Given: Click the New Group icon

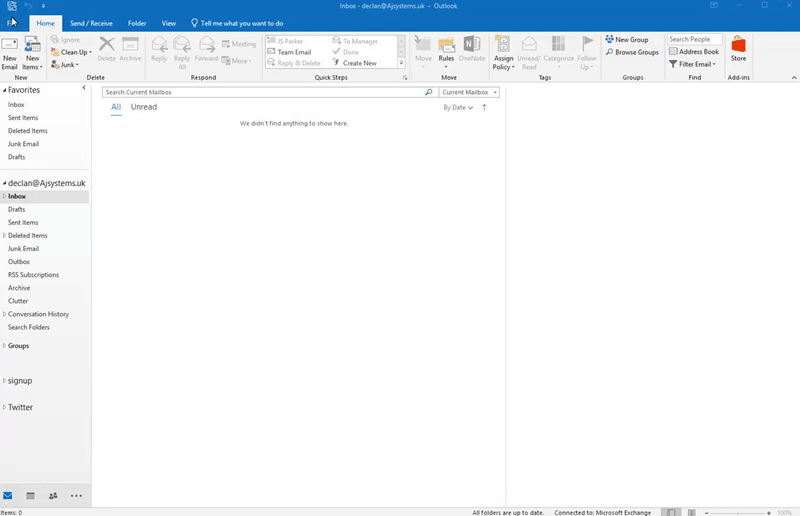Looking at the screenshot, I should coord(626,40).
